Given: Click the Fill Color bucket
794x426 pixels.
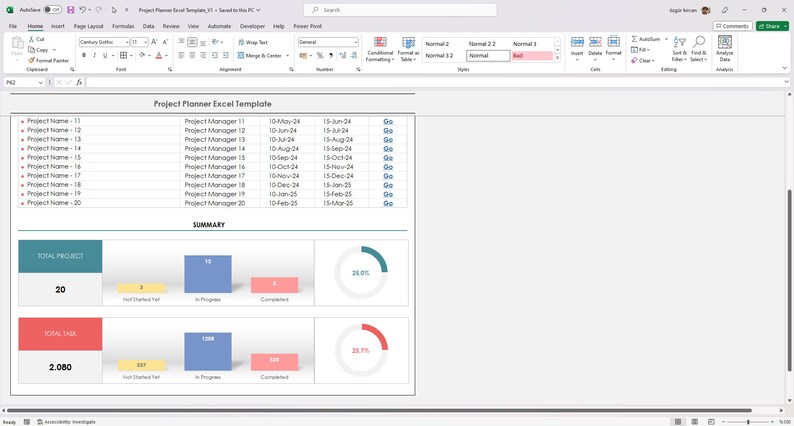Looking at the screenshot, I should (142, 55).
